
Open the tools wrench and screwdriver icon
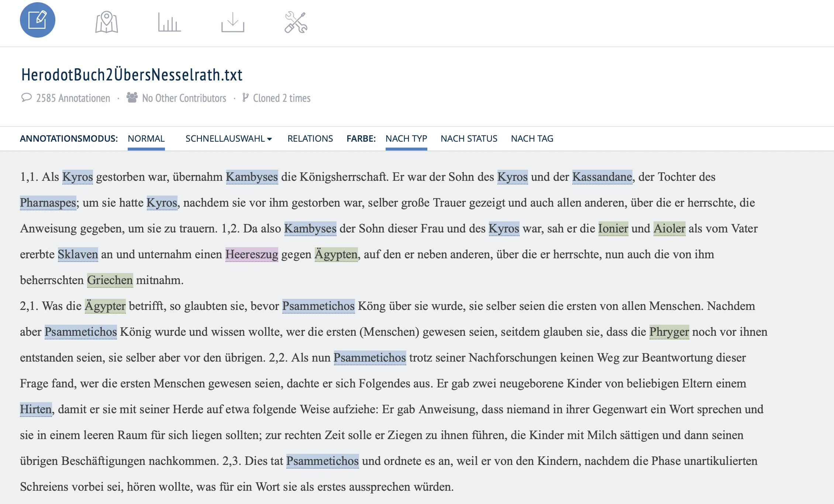coord(296,22)
